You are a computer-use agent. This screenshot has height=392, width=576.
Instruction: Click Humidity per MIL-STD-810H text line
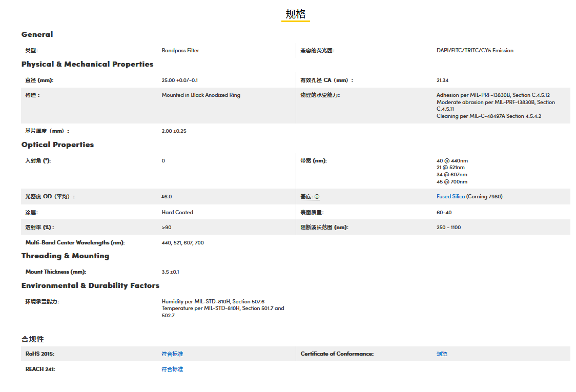(213, 302)
